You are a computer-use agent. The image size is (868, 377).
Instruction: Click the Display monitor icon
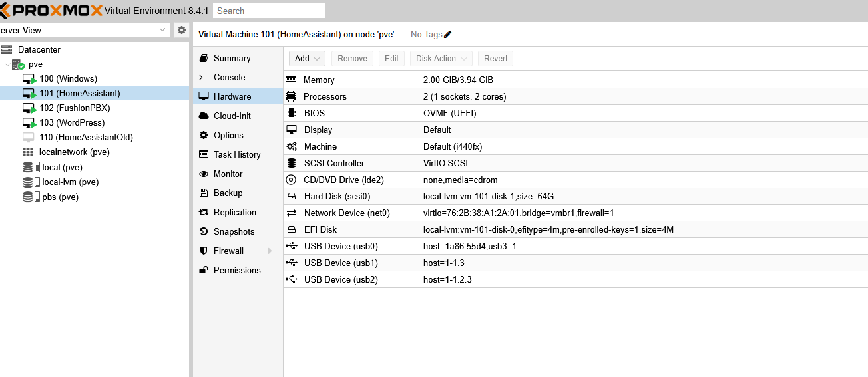292,130
